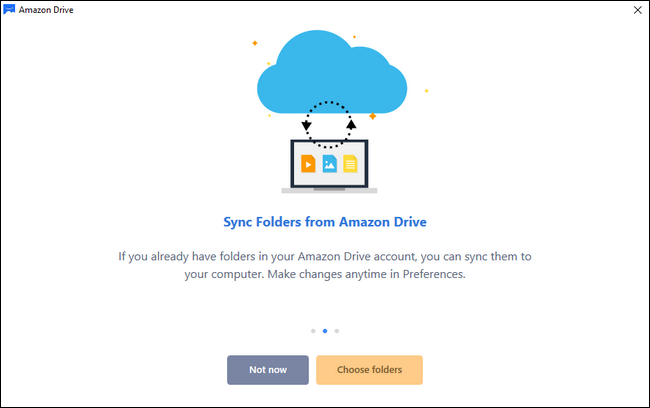This screenshot has width=650, height=408.
Task: Click the description paragraph mentioning Preferences
Action: pyautogui.click(x=324, y=265)
